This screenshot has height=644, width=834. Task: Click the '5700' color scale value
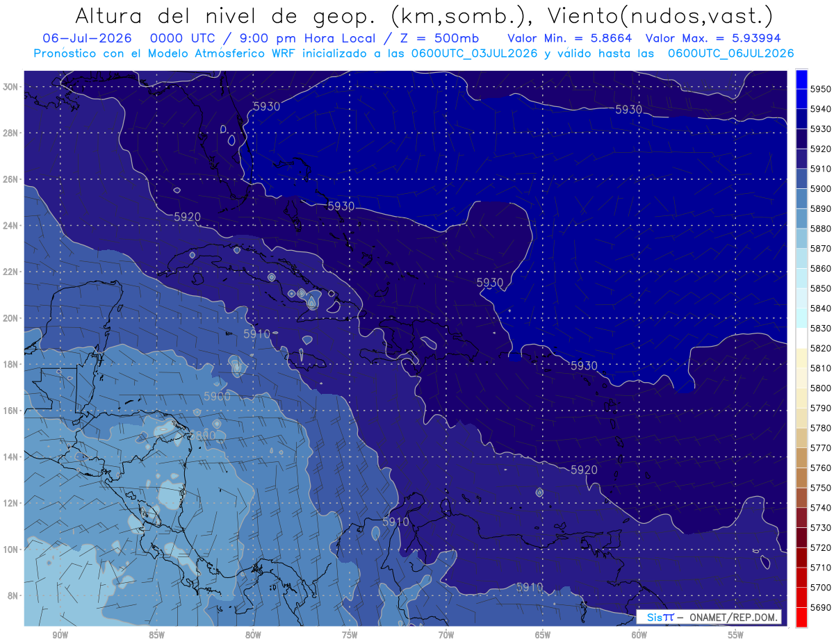821,587
